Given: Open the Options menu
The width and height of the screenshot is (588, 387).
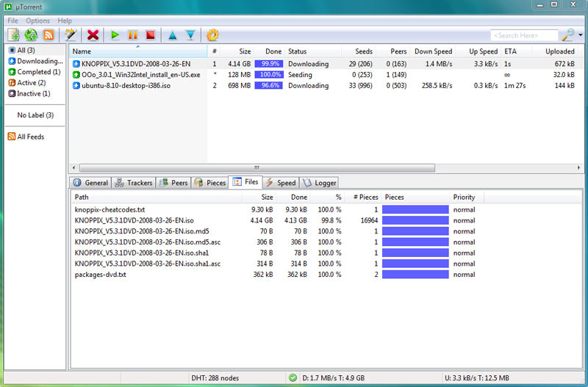Looking at the screenshot, I should pos(38,21).
